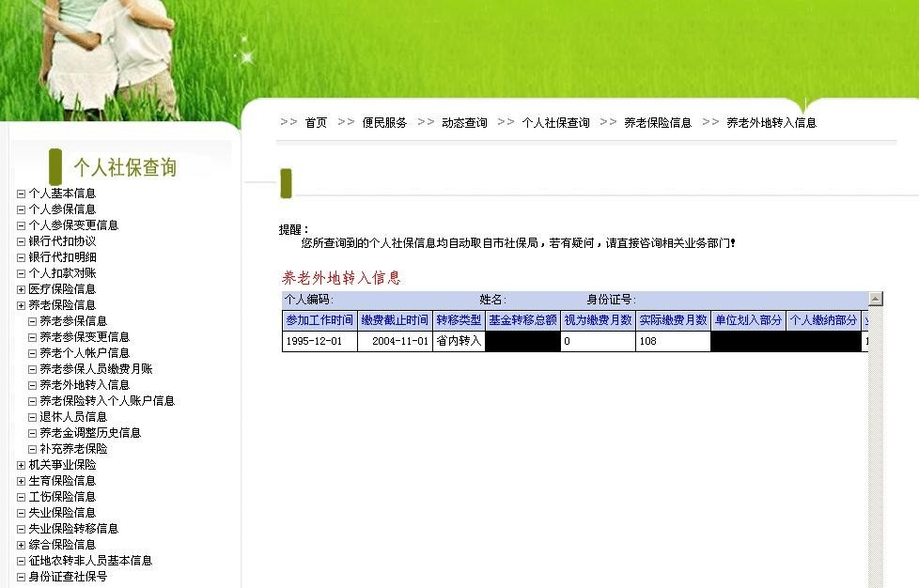
Task: Select 动态查询 in the breadcrumb trail
Action: click(464, 122)
